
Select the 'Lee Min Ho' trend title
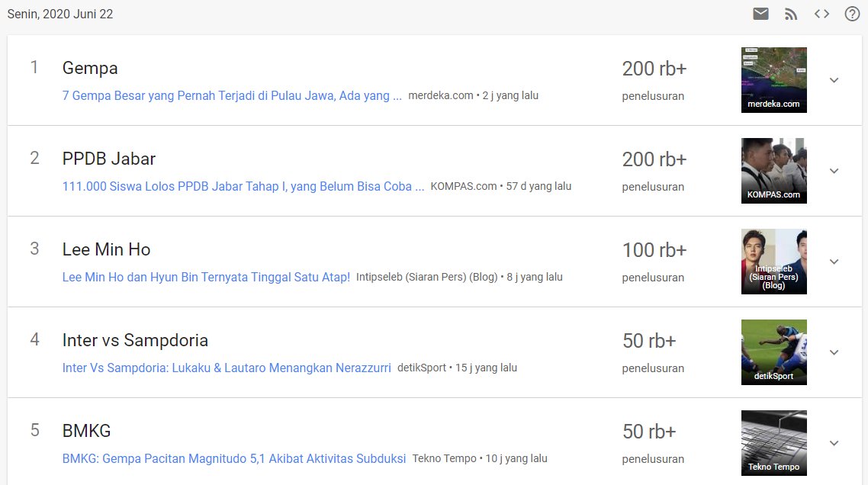click(x=106, y=249)
